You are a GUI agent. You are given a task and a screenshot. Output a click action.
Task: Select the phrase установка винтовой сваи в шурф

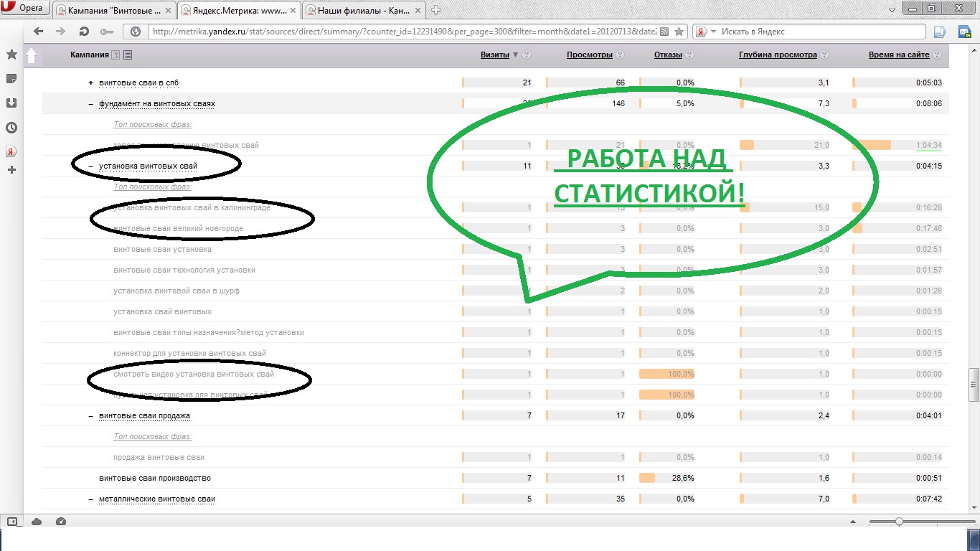coord(176,291)
